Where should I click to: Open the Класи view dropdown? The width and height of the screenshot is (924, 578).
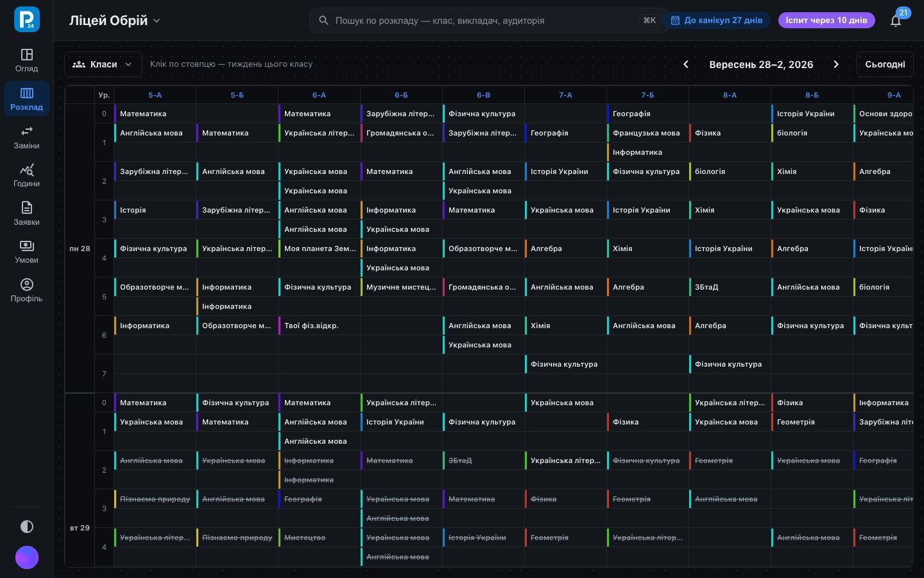pyautogui.click(x=103, y=64)
